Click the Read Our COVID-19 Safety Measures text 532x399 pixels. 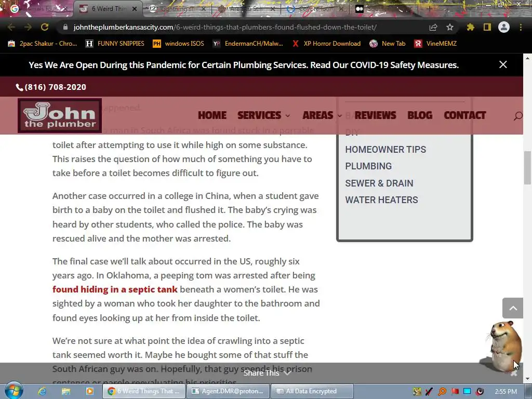coord(384,65)
